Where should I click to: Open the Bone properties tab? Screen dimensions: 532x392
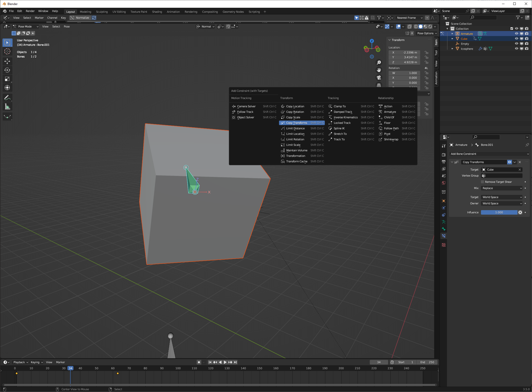point(444,229)
